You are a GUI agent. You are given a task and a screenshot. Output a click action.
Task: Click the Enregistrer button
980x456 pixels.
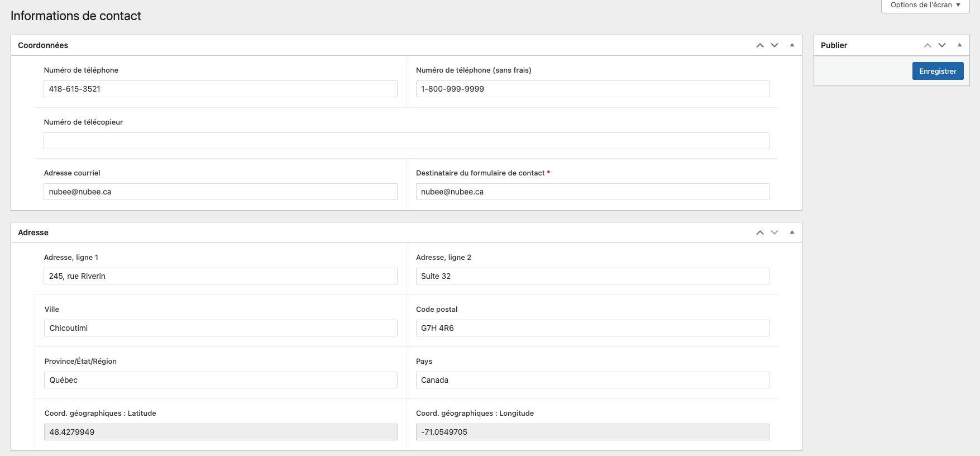(x=938, y=71)
